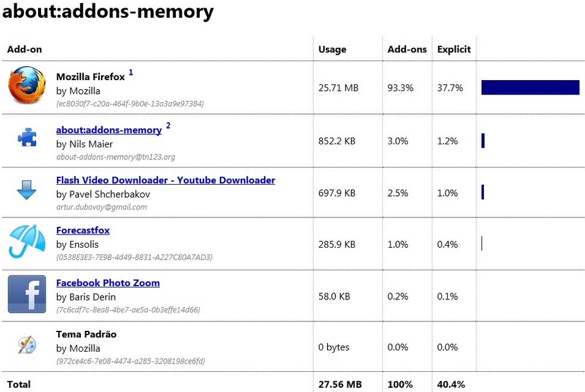Click the about:addons-memory usage bar
The image size is (585, 392).
pos(483,141)
